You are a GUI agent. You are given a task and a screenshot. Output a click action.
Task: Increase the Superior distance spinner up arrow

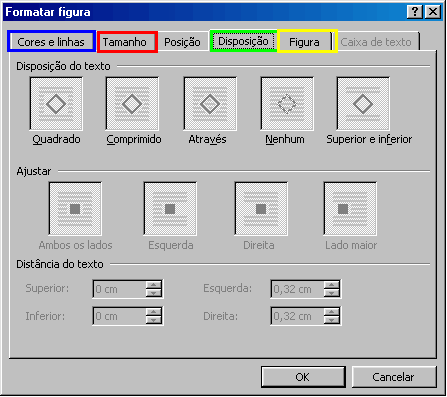coord(154,285)
